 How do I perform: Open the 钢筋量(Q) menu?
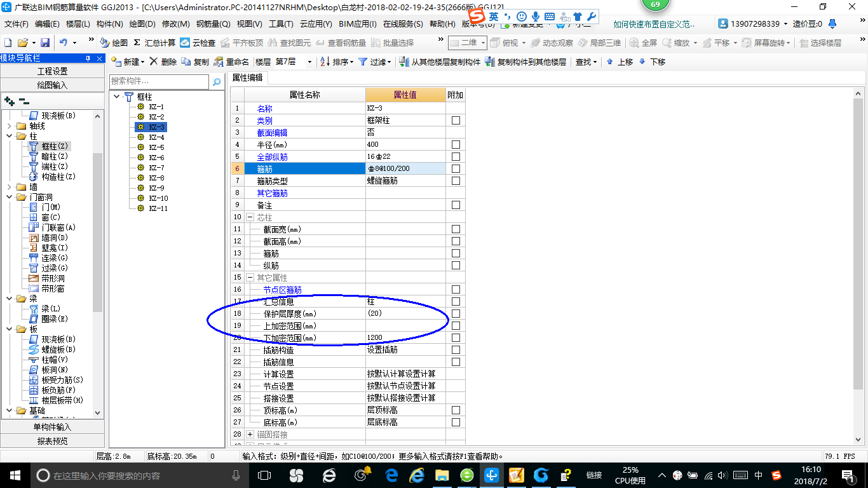[213, 24]
